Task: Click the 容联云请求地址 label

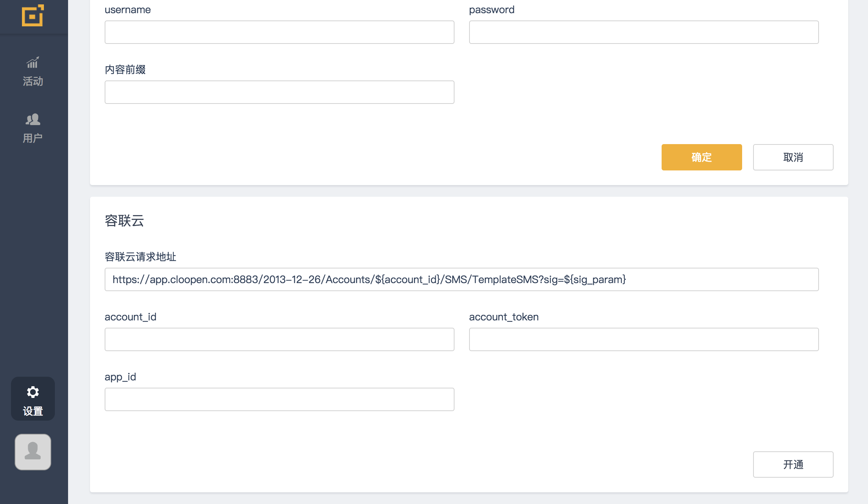Action: tap(141, 257)
